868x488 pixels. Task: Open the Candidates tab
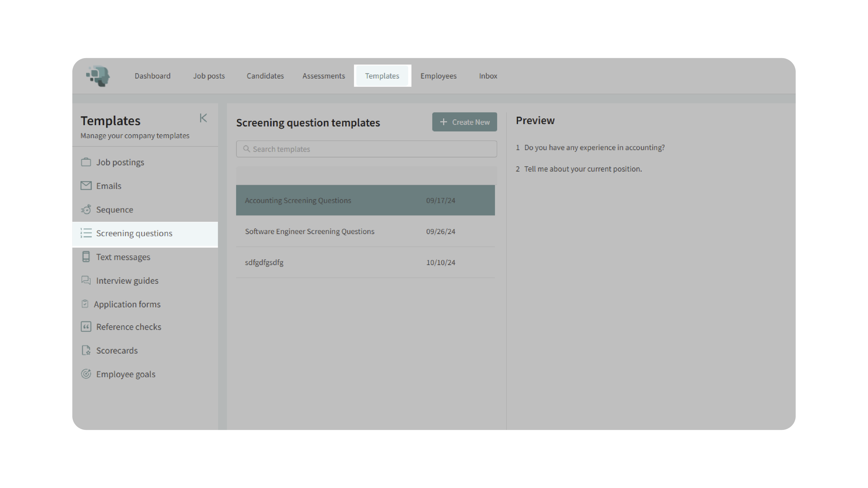265,76
